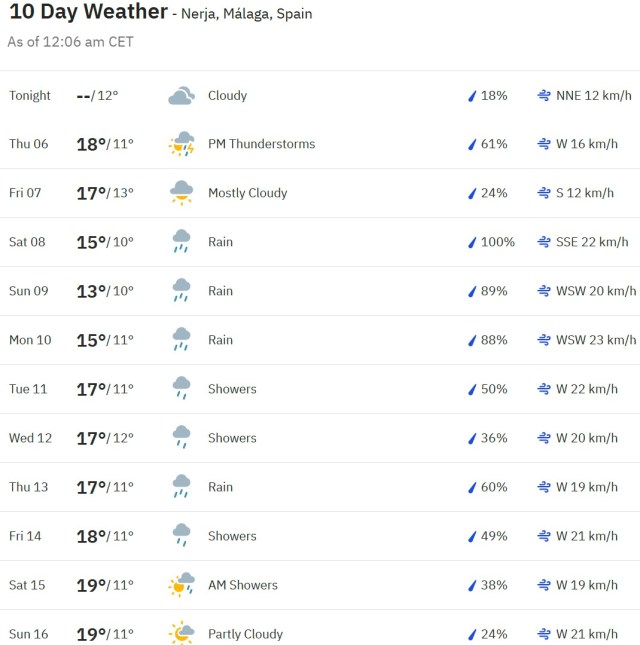Click the Nerja, Málaga, Spain location text
The height and width of the screenshot is (645, 640).
[x=247, y=15]
